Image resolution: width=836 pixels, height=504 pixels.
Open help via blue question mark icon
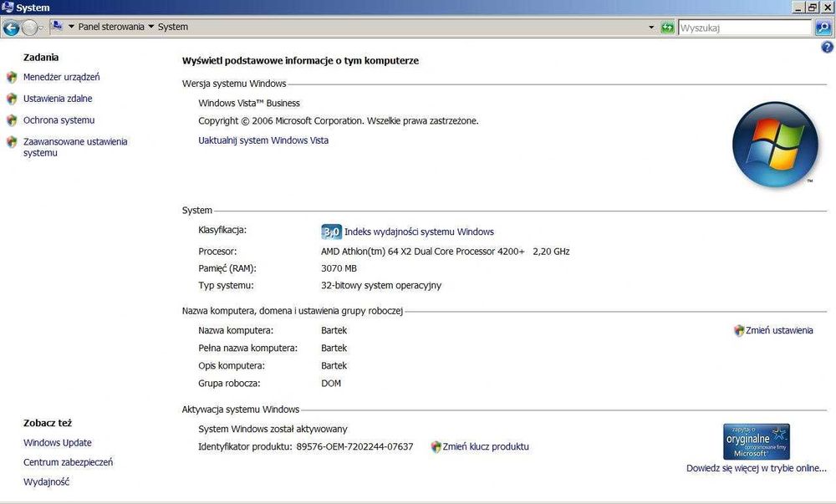point(827,48)
